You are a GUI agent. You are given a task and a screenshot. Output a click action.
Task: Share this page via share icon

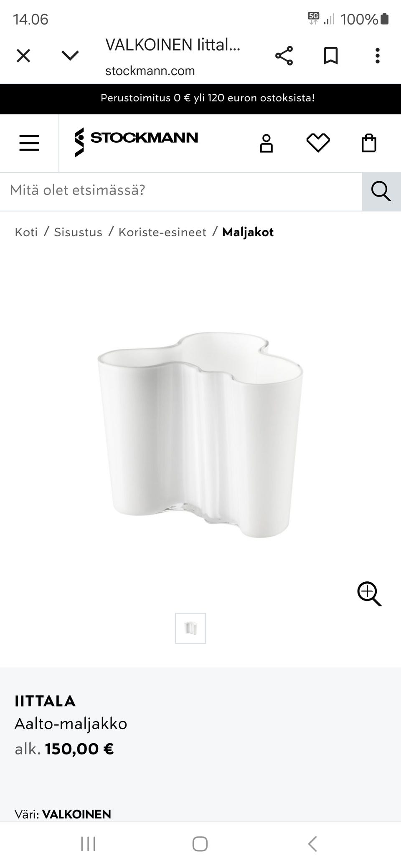pyautogui.click(x=284, y=56)
